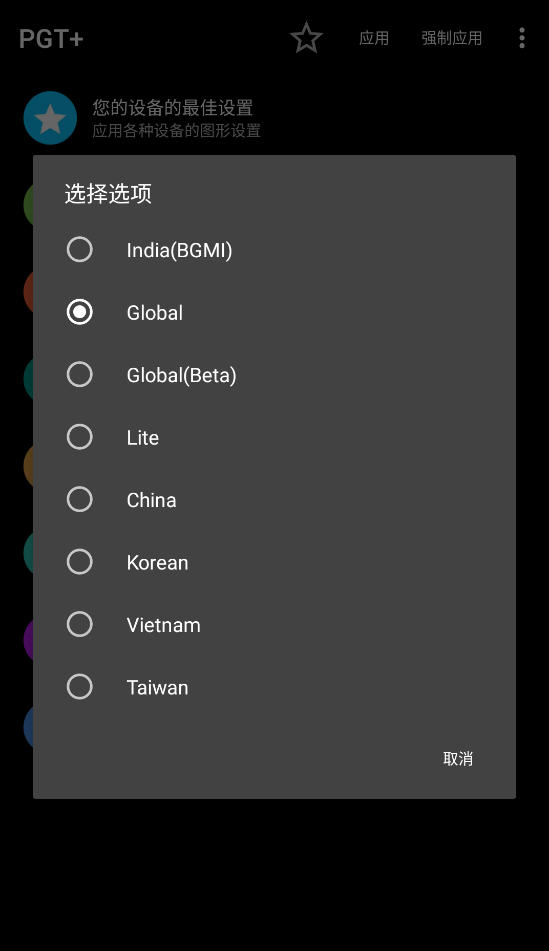Click the Korean option label text
This screenshot has width=549, height=951.
point(157,563)
